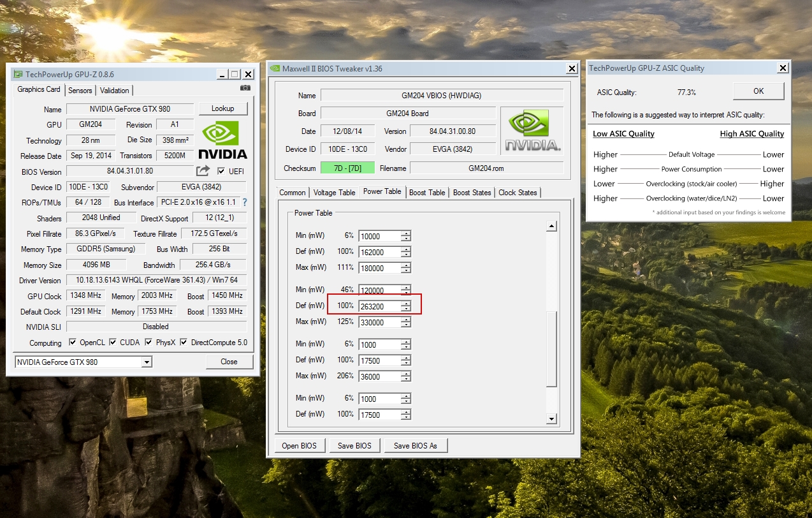Click the Driver Version value in GPU-Z
This screenshot has height=518, width=812.
point(156,280)
